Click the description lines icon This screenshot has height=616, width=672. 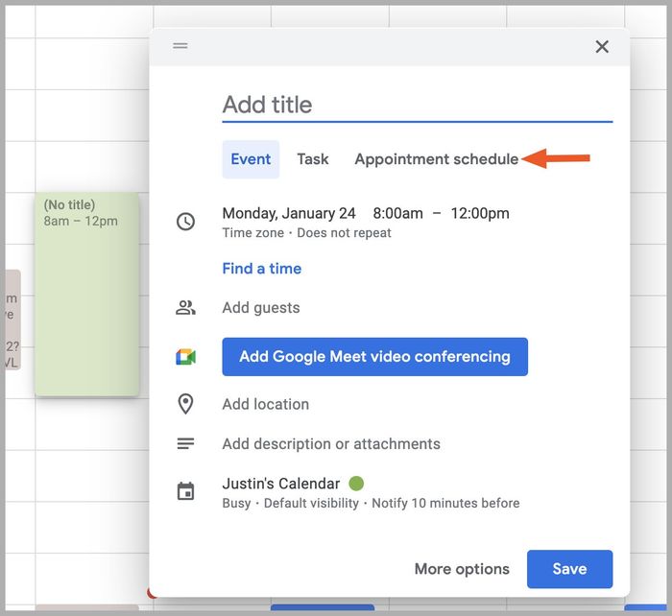point(185,443)
